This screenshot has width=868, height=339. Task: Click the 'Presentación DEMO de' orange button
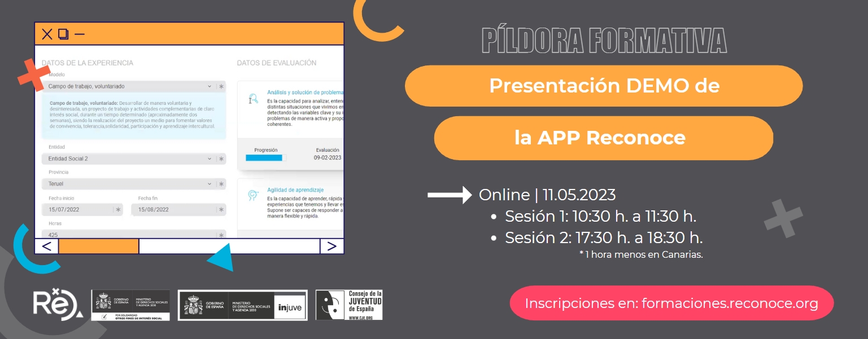pyautogui.click(x=604, y=86)
